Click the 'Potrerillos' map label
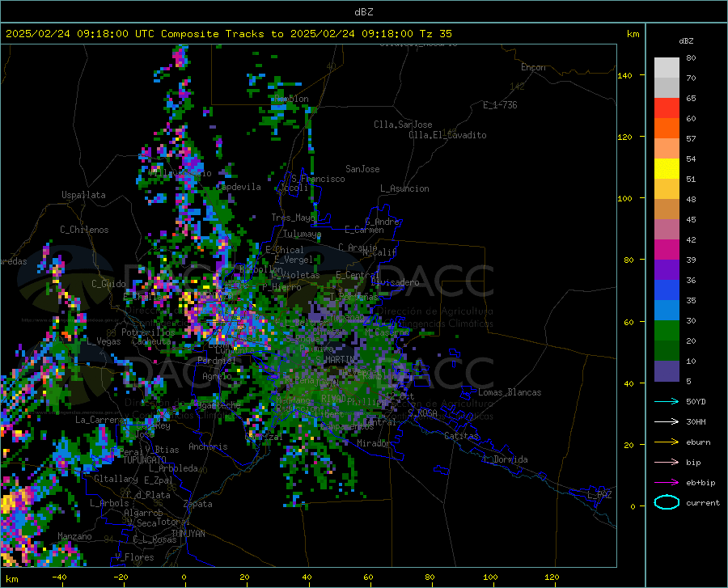The width and height of the screenshot is (728, 588). (148, 332)
